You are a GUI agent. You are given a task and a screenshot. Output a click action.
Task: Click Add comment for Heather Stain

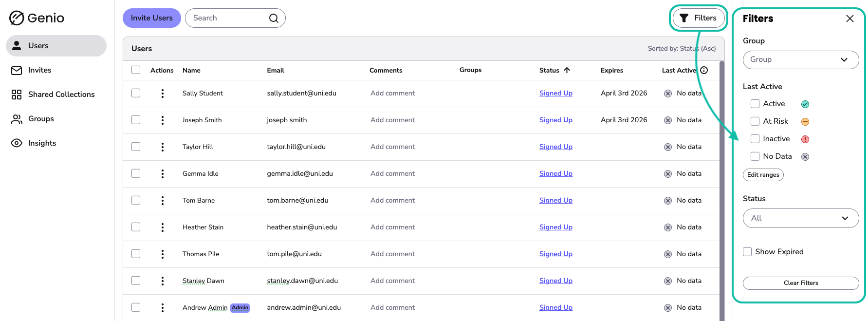pyautogui.click(x=392, y=227)
